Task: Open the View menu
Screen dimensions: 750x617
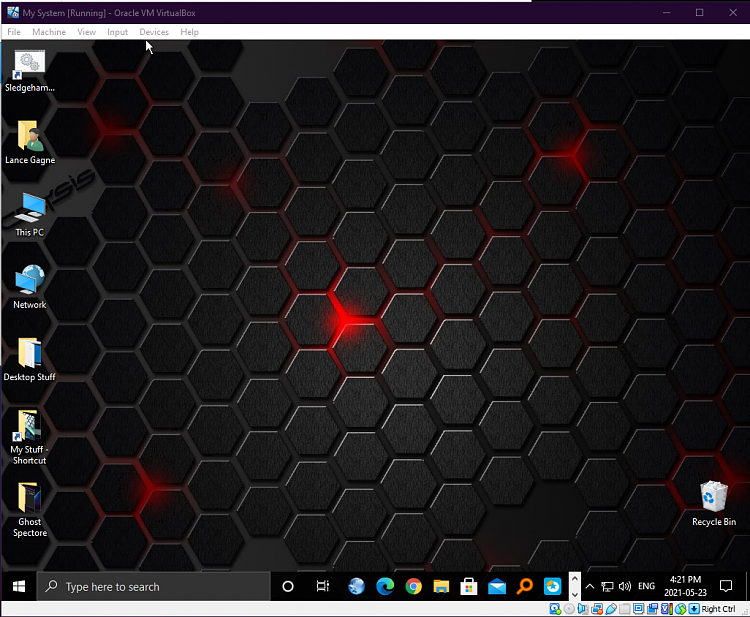Action: click(87, 32)
